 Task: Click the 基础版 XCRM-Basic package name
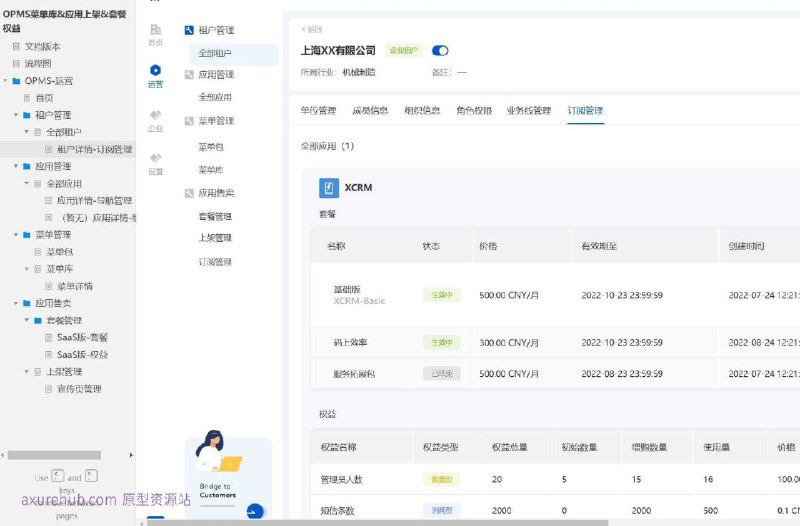point(359,295)
